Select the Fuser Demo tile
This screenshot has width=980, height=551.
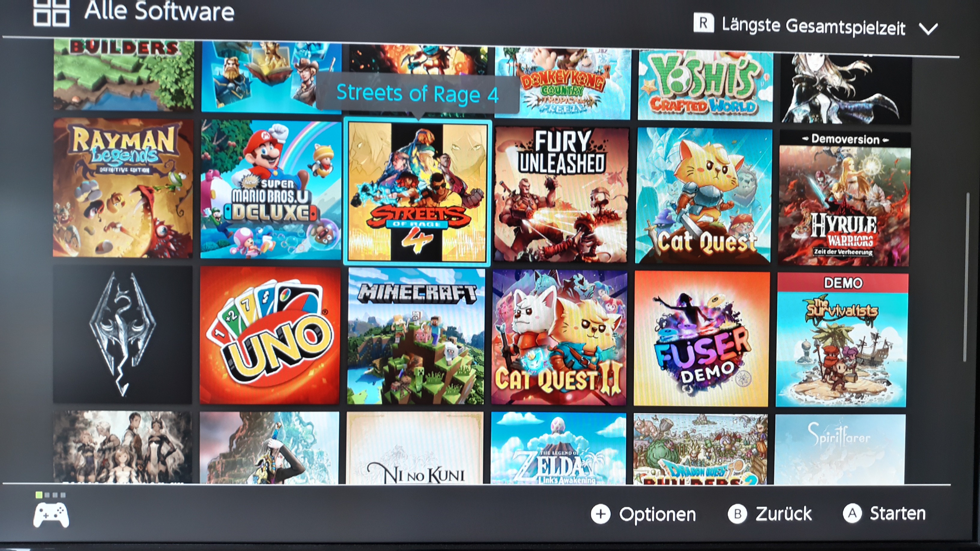pos(701,339)
